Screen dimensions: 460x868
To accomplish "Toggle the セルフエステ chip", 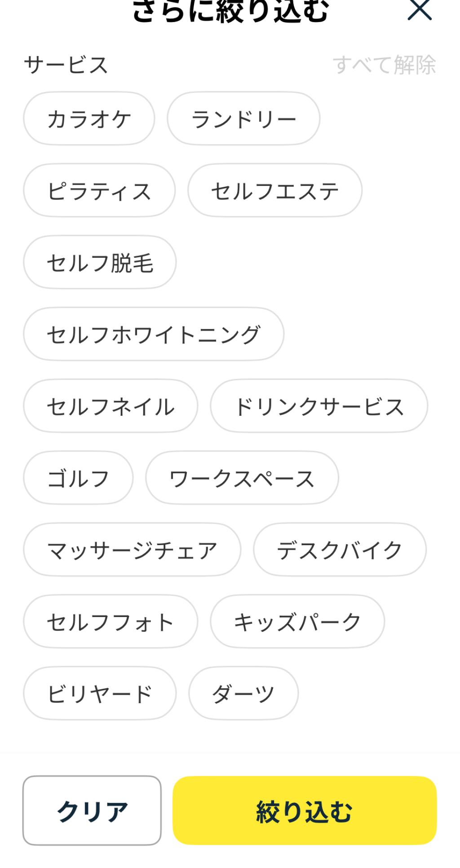I will (x=275, y=191).
